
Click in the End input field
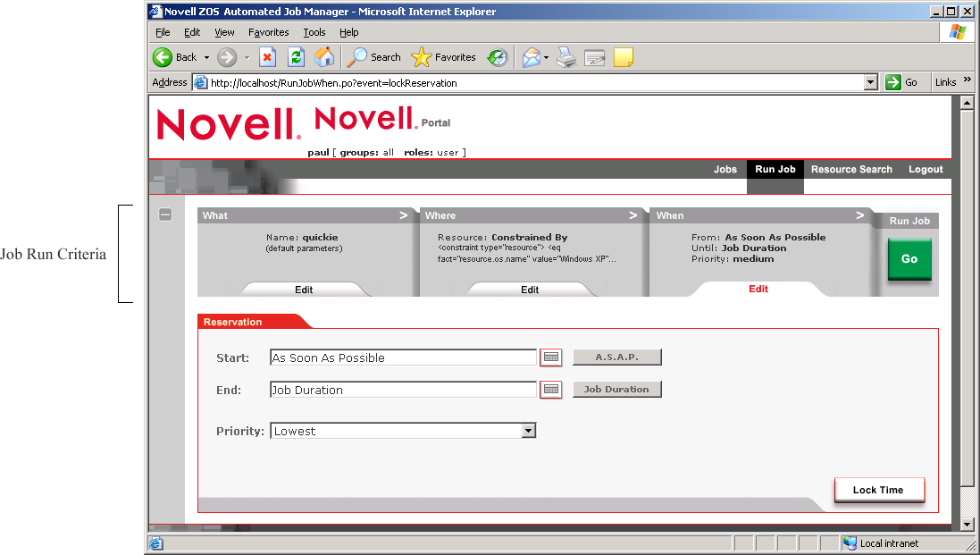(x=403, y=390)
